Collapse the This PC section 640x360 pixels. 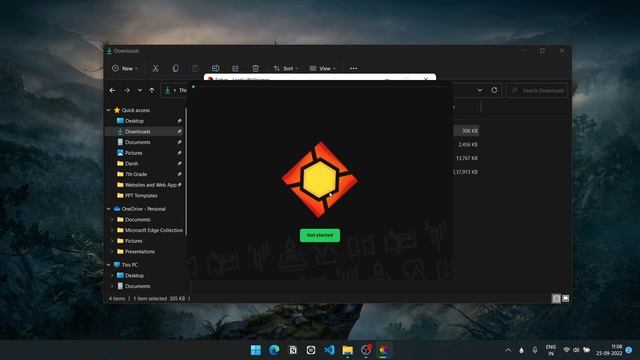click(109, 265)
